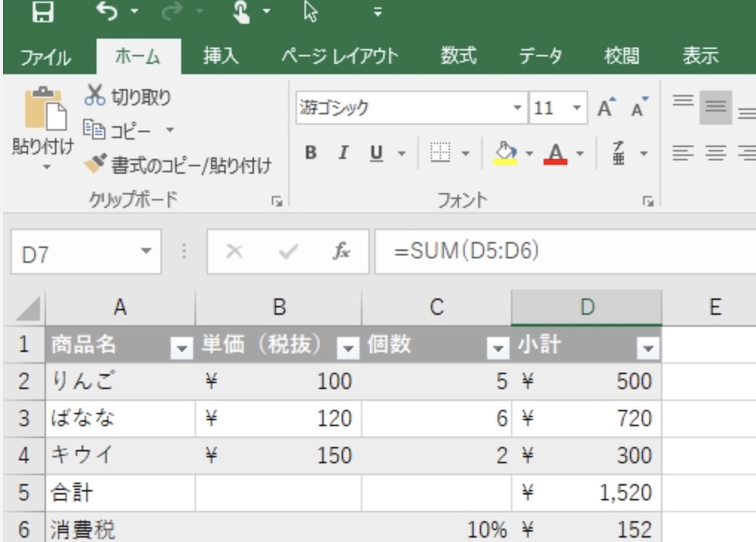The height and width of the screenshot is (542, 756).
Task: Click the insert function fx icon
Action: (x=342, y=252)
